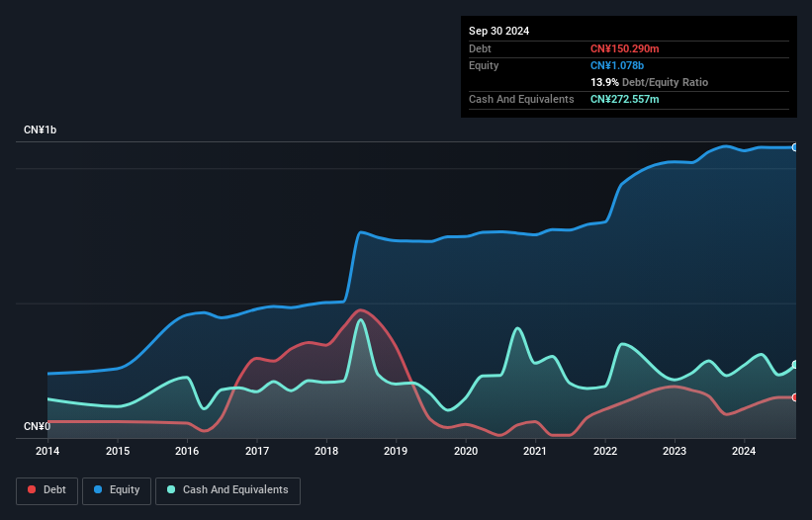
Task: Click the 2020 x-axis label
Action: (x=466, y=451)
